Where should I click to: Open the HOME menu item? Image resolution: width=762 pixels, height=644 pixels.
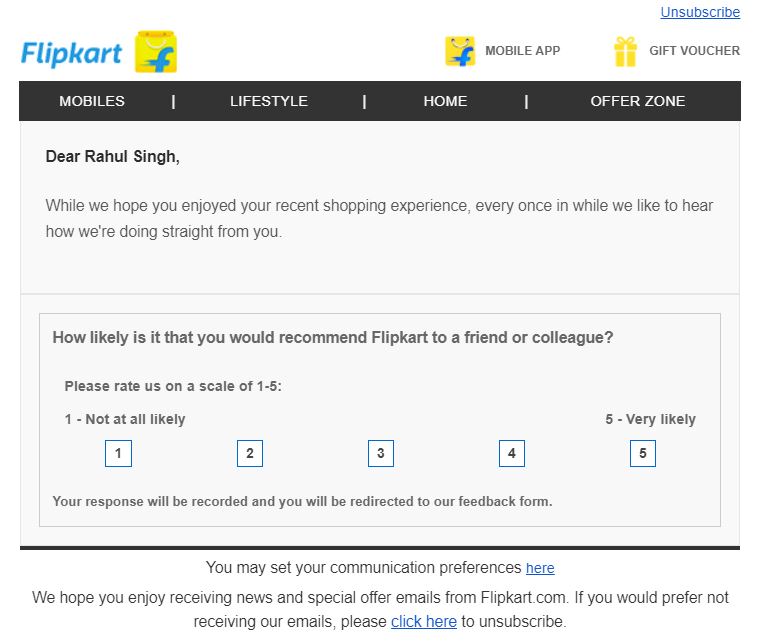pyautogui.click(x=445, y=101)
